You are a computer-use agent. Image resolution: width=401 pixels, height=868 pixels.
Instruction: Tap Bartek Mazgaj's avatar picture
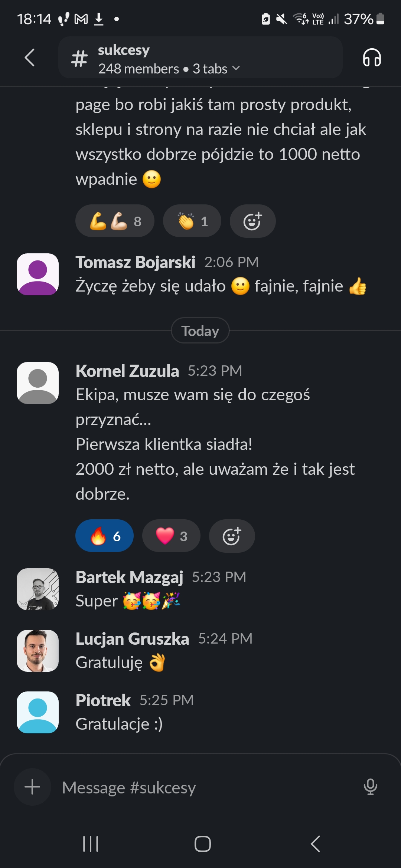38,589
